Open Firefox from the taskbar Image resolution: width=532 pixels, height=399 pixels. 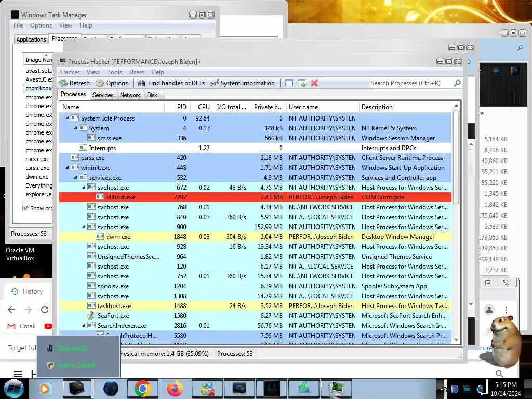[x=175, y=389]
